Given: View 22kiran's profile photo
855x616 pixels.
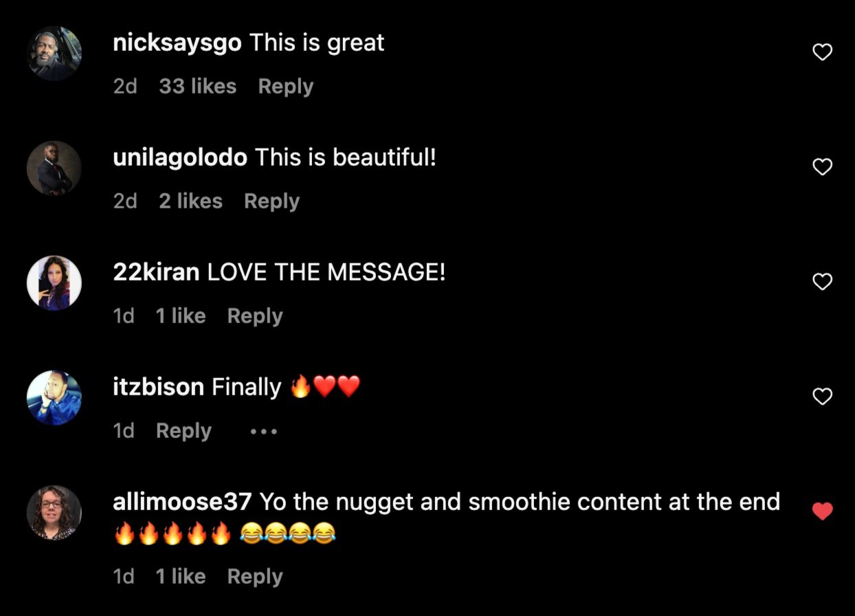Looking at the screenshot, I should [54, 283].
